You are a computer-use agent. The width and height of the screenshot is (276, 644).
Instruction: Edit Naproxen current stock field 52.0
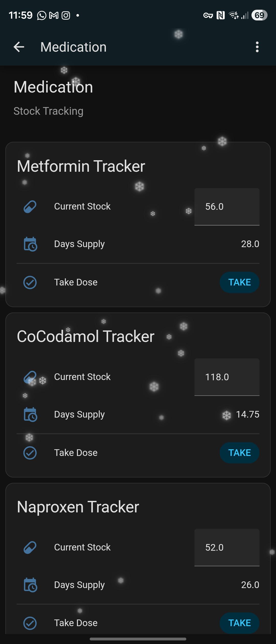227,547
